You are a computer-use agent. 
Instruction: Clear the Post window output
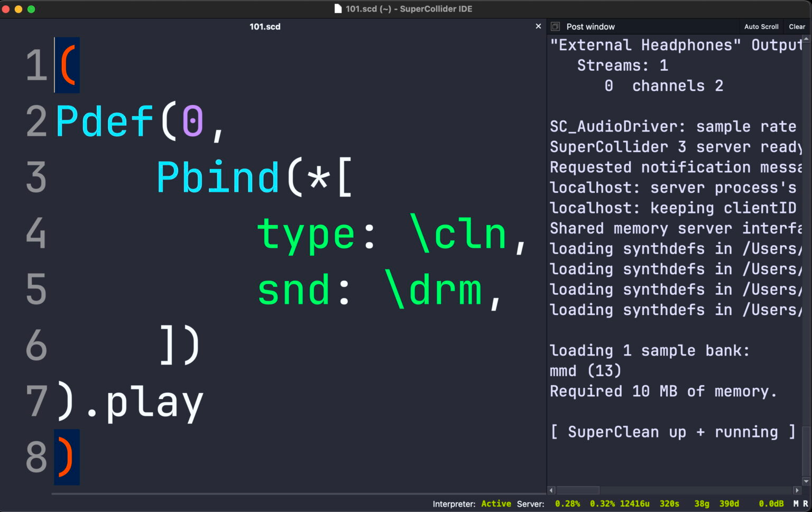797,26
